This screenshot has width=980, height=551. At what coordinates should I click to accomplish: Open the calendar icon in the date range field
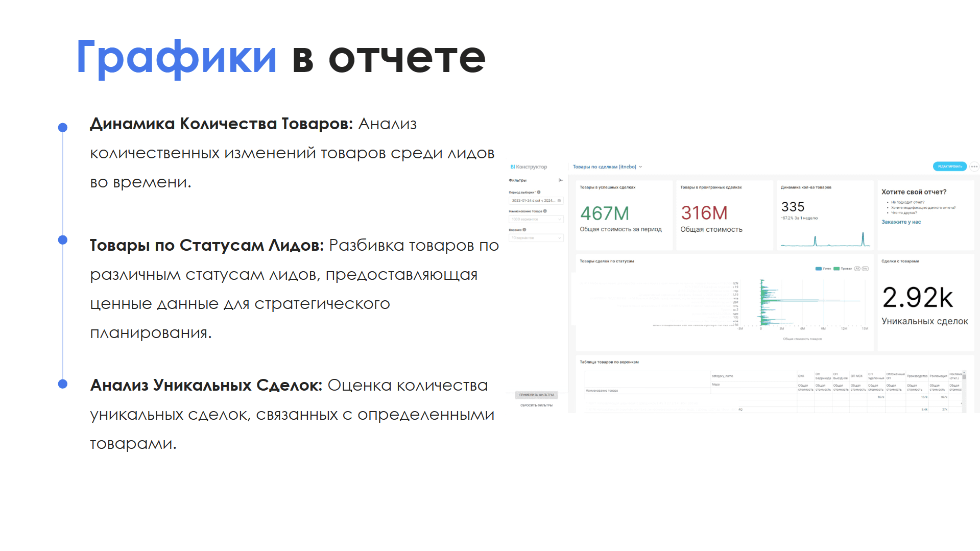click(559, 201)
